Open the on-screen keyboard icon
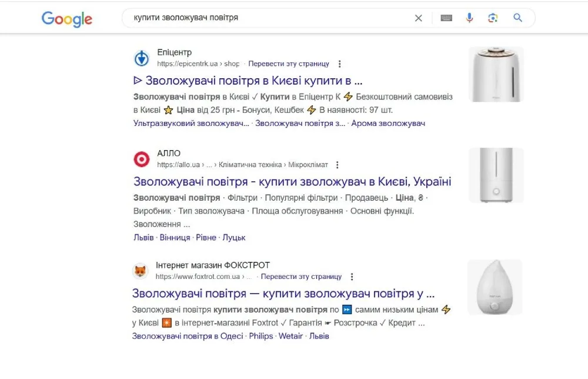This screenshot has width=588, height=379. [x=446, y=18]
